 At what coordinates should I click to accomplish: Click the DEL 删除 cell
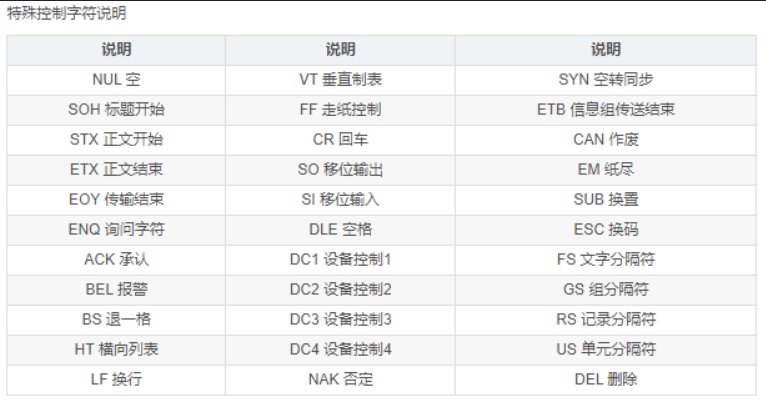pos(605,379)
